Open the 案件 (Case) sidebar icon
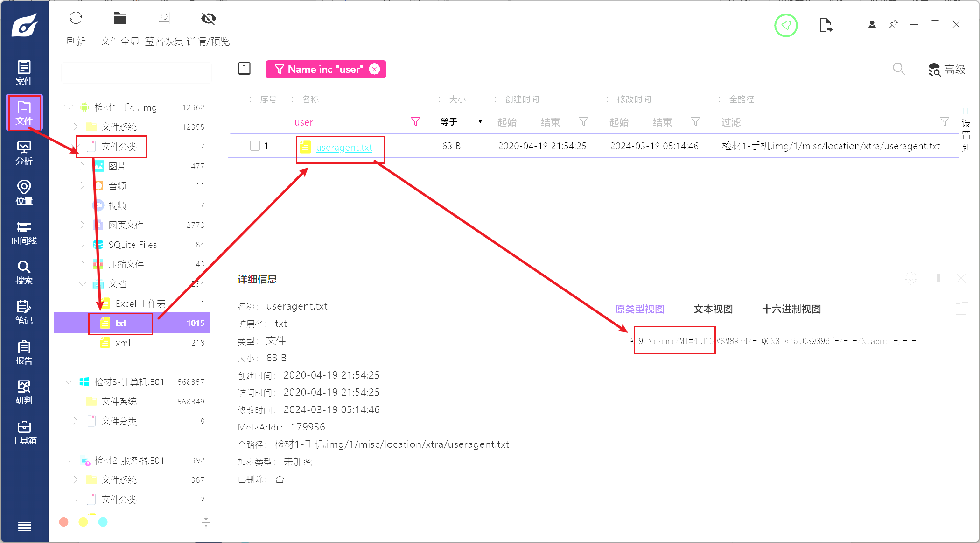This screenshot has height=543, width=980. (x=24, y=72)
